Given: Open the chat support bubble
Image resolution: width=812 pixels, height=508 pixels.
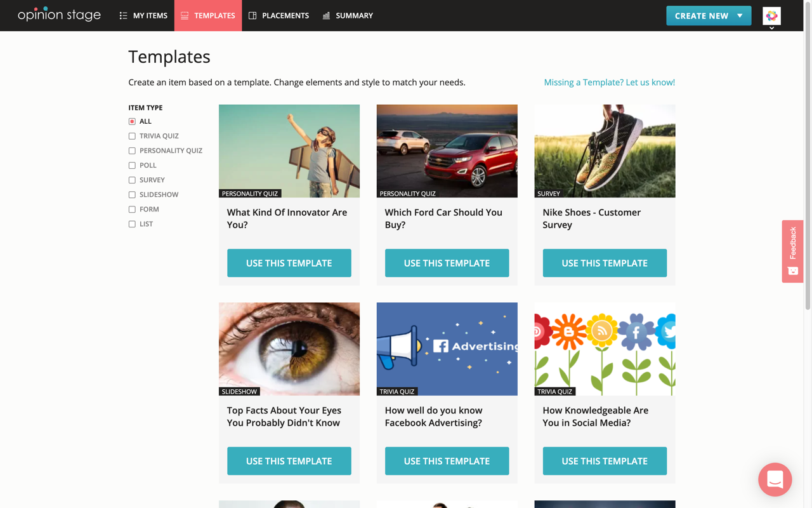Looking at the screenshot, I should [775, 479].
